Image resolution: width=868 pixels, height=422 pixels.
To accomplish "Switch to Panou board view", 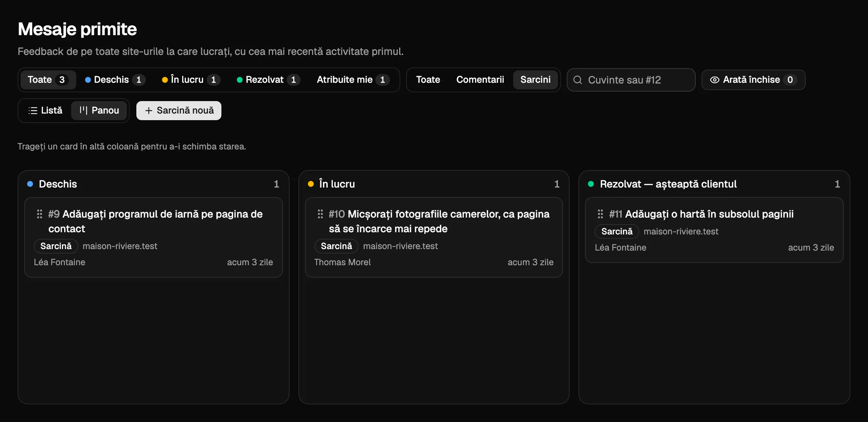I will coord(99,111).
